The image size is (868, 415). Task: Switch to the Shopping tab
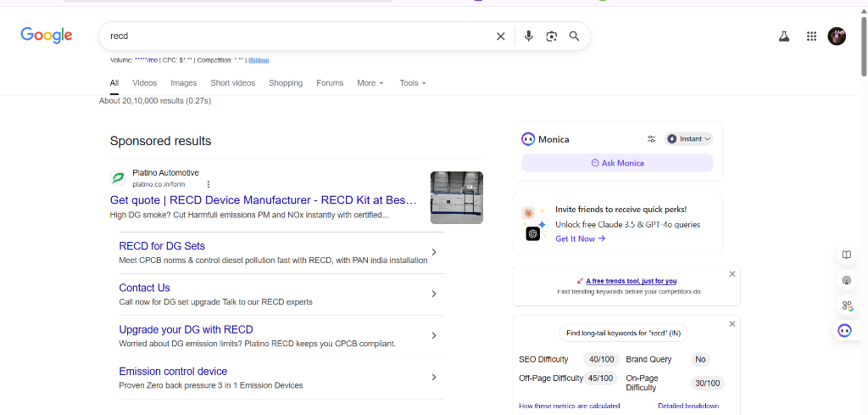click(x=286, y=83)
